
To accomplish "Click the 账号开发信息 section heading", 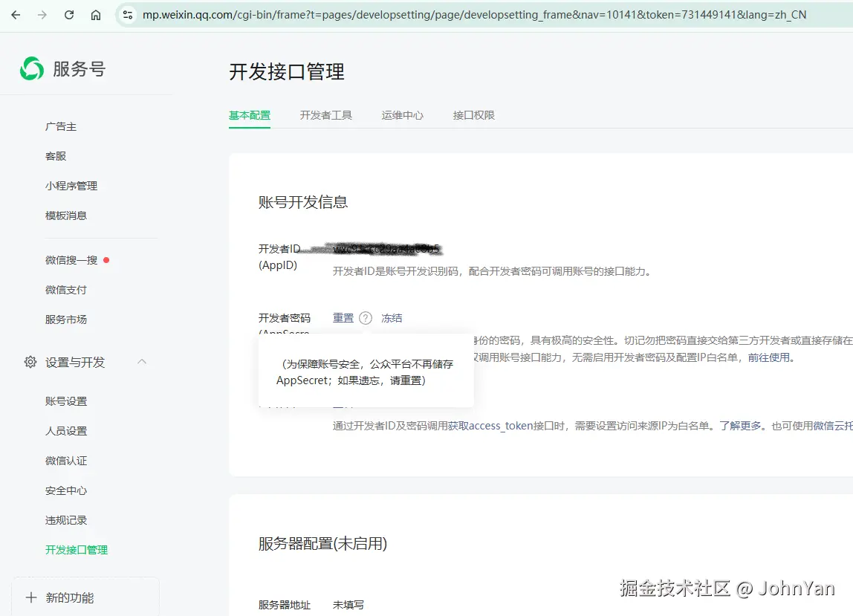I will [303, 202].
